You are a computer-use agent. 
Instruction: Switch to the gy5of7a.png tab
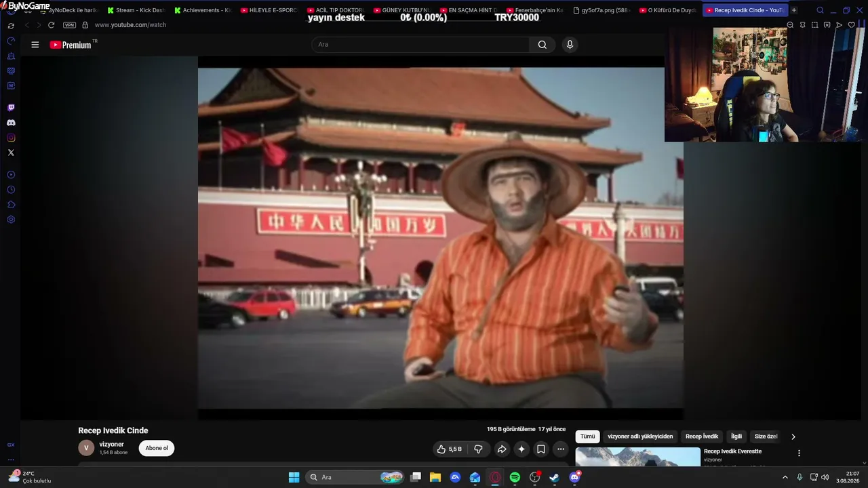601,10
